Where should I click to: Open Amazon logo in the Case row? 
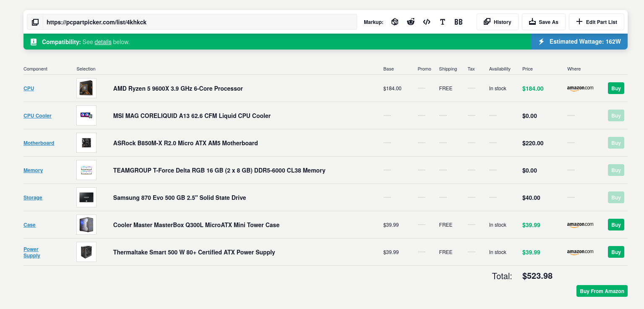(580, 225)
